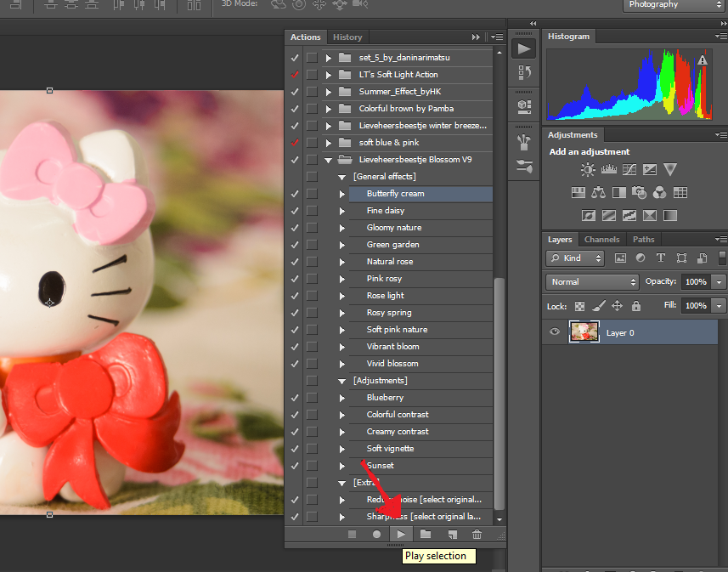Add an Exposure adjustment

(x=650, y=169)
